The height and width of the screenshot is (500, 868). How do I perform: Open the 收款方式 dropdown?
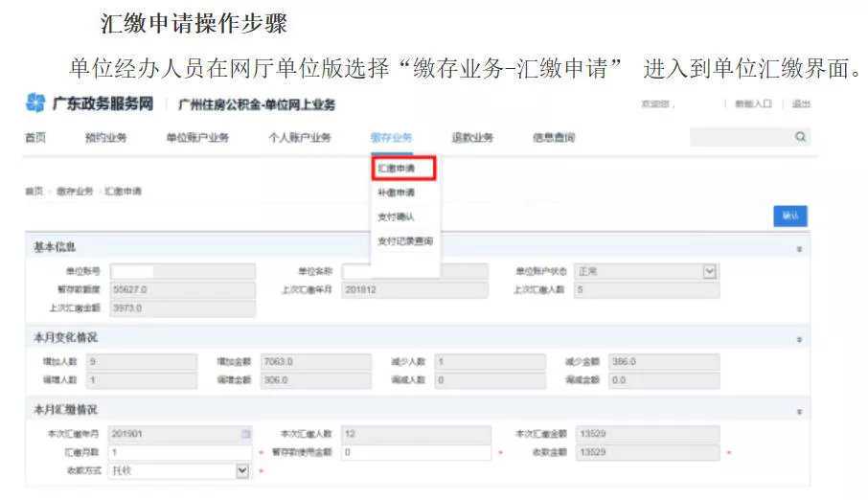(x=242, y=470)
